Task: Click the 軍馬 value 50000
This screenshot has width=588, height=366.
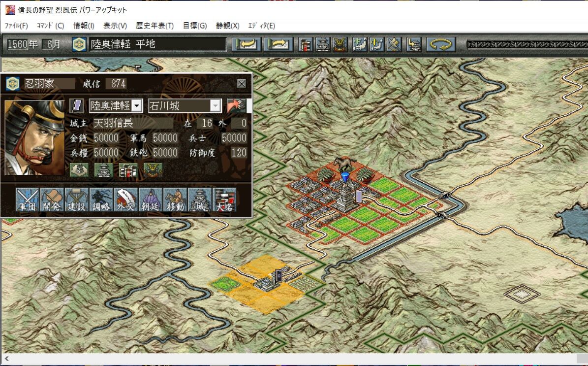Action: (x=165, y=138)
